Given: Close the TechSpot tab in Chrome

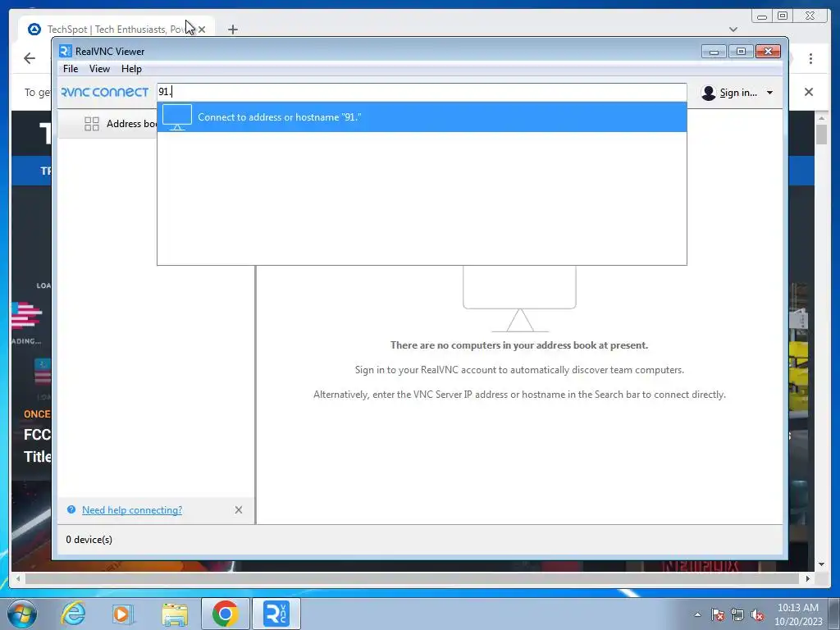Looking at the screenshot, I should click(202, 30).
